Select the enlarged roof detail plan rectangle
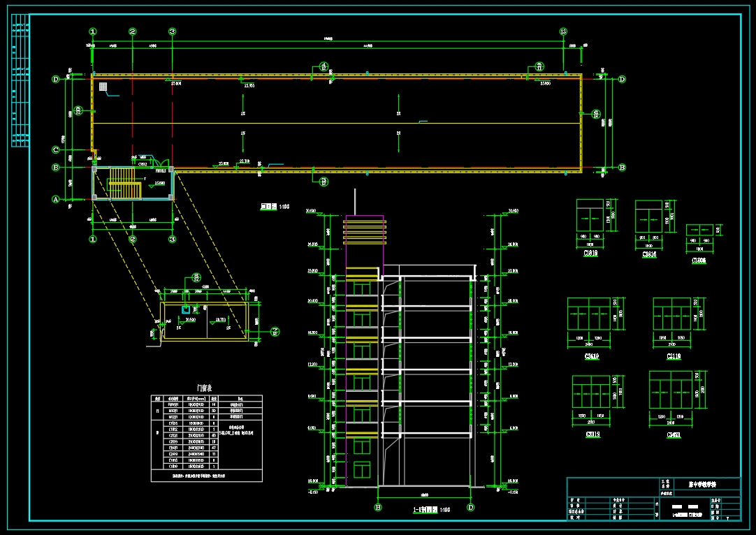Screen dimensions: 756x535 pyautogui.click(x=205, y=321)
